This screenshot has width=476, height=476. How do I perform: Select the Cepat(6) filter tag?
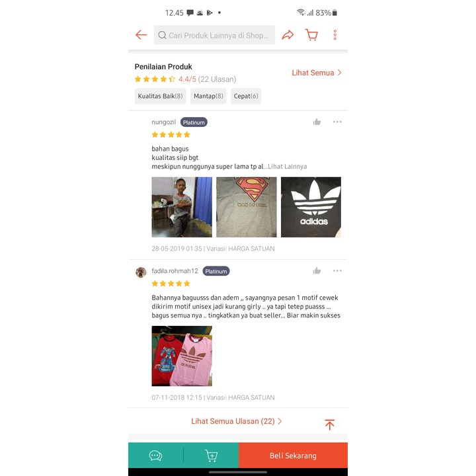pos(246,97)
